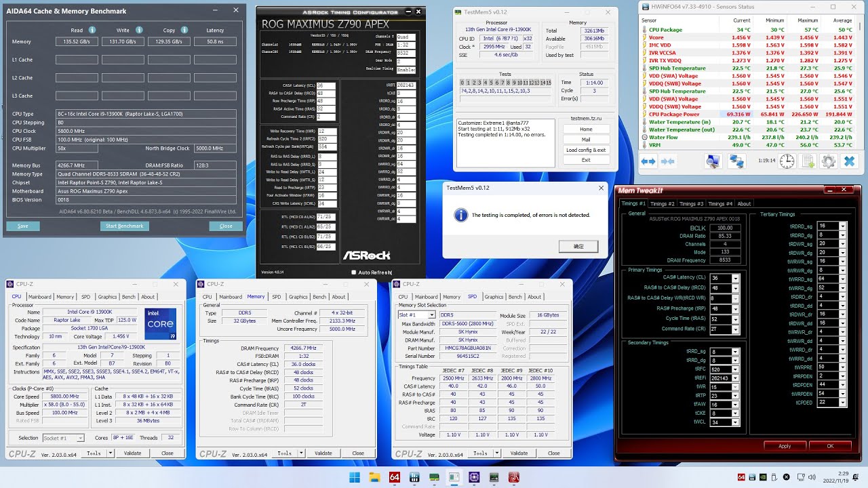Open the About tab in MemTweakIt
This screenshot has width=868, height=488.
[744, 203]
